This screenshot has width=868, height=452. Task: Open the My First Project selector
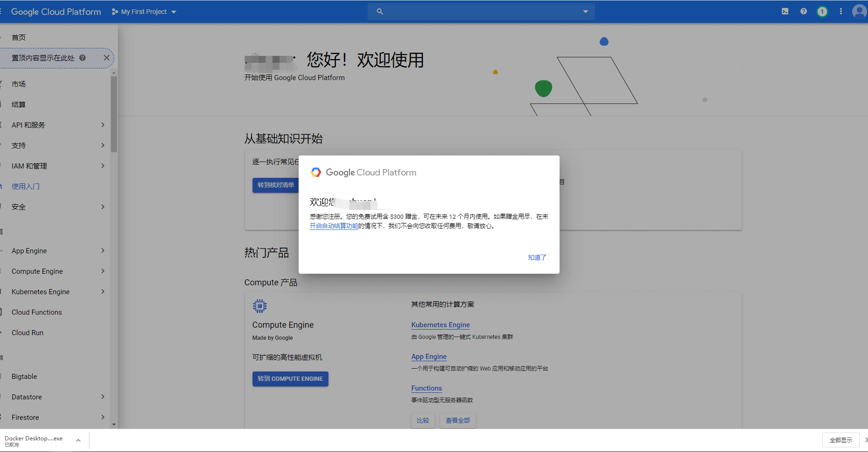(x=144, y=12)
